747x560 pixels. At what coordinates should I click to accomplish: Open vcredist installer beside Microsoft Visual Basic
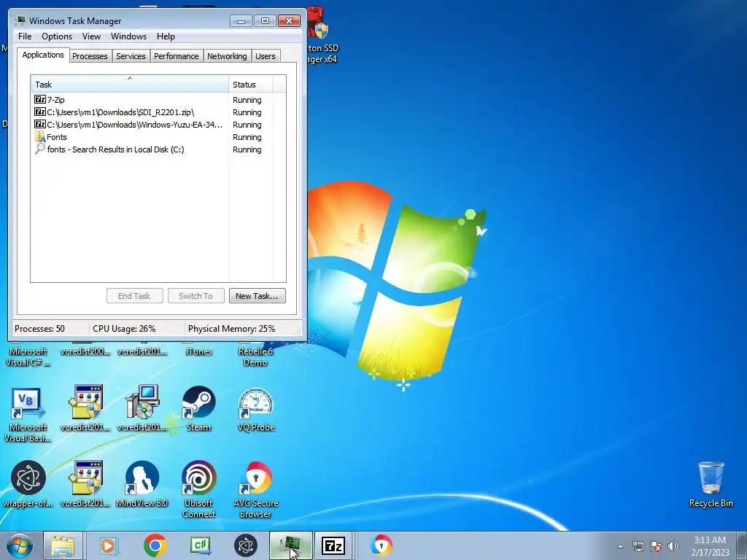click(x=85, y=408)
